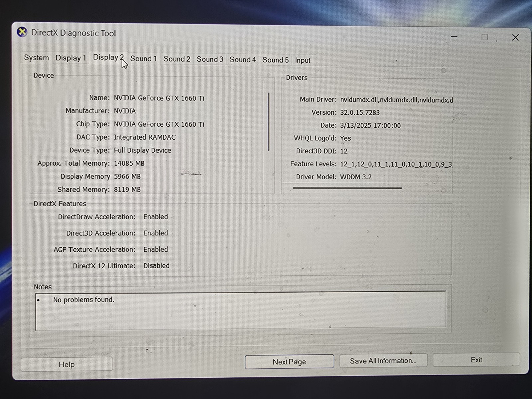
Task: Go to the Sound 3 tab
Action: coord(210,59)
